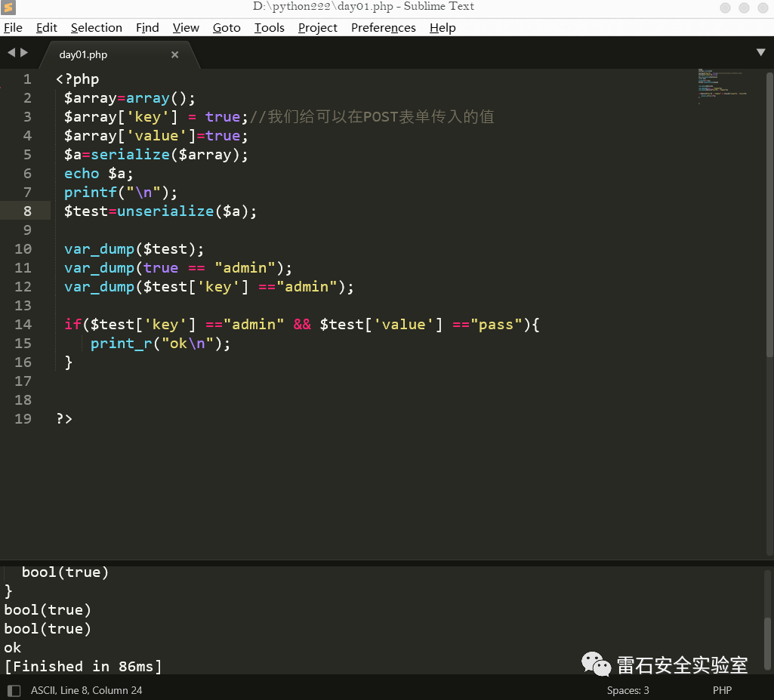Open the Project menu
This screenshot has width=774, height=700.
(x=317, y=28)
